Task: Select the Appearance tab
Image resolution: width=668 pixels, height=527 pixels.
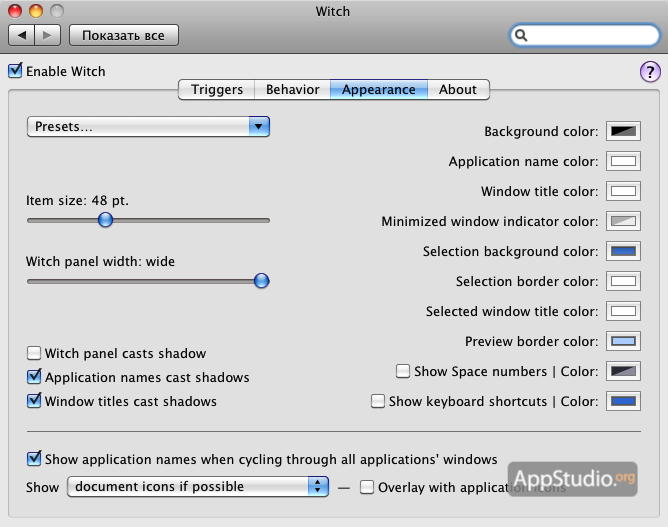Action: (x=379, y=89)
